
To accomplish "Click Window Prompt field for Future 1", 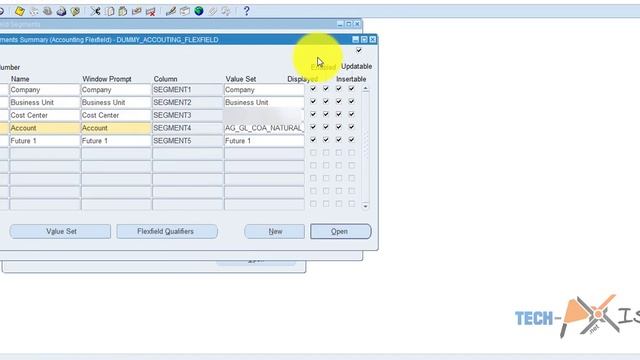I will pyautogui.click(x=116, y=141).
